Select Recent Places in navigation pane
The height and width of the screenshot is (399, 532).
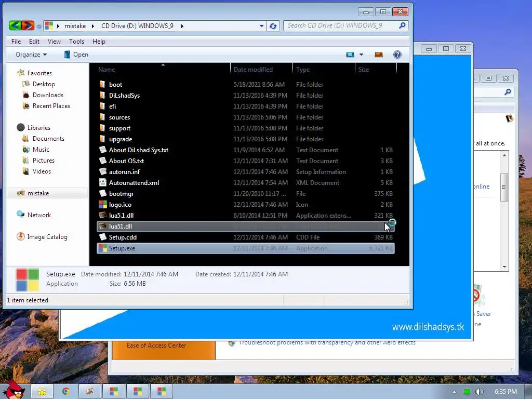[51, 106]
